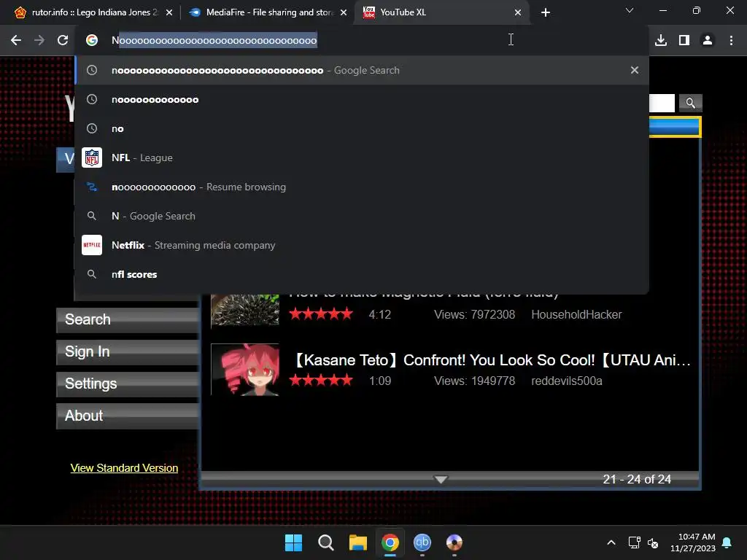Open the Sign In sidebar button
The width and height of the screenshot is (747, 560).
(x=128, y=351)
